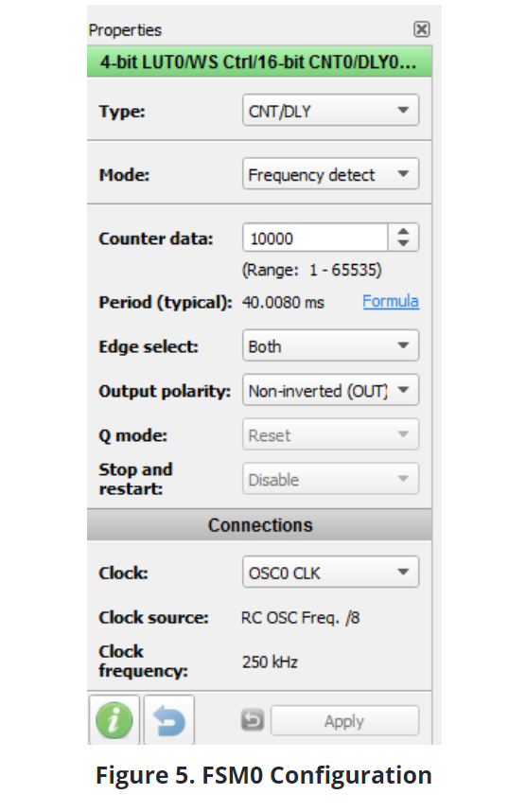
Task: Click the Apply button
Action: pyautogui.click(x=344, y=720)
